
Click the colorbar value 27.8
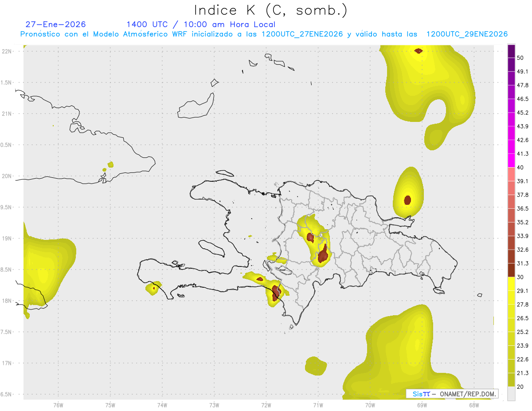click(x=523, y=305)
